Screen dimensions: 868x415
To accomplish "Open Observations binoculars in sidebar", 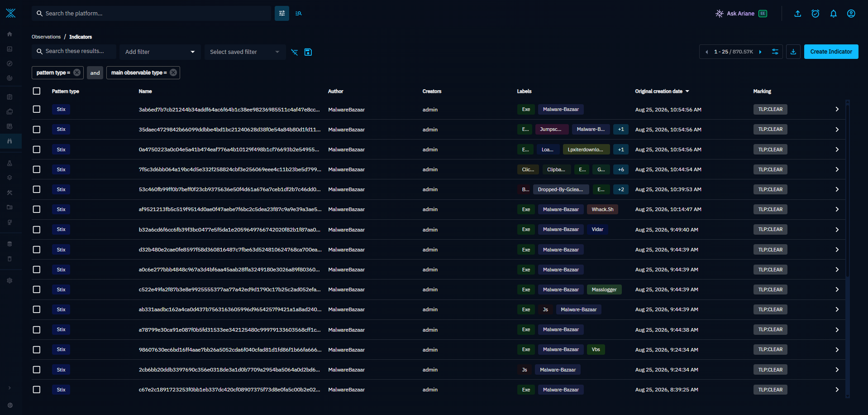I will 10,141.
